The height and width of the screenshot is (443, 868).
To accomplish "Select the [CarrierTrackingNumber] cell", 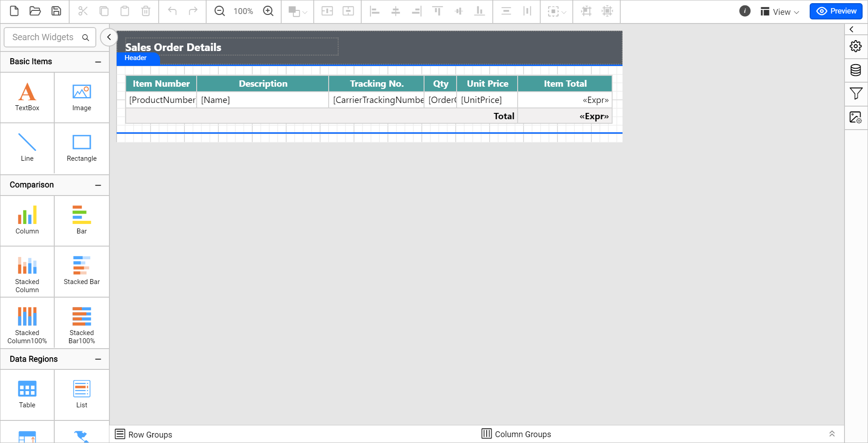I will click(377, 100).
